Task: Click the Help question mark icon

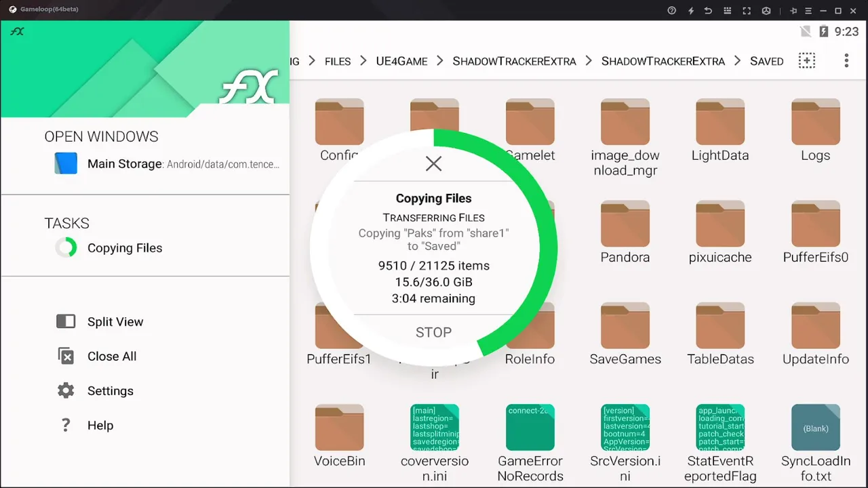Action: point(66,425)
